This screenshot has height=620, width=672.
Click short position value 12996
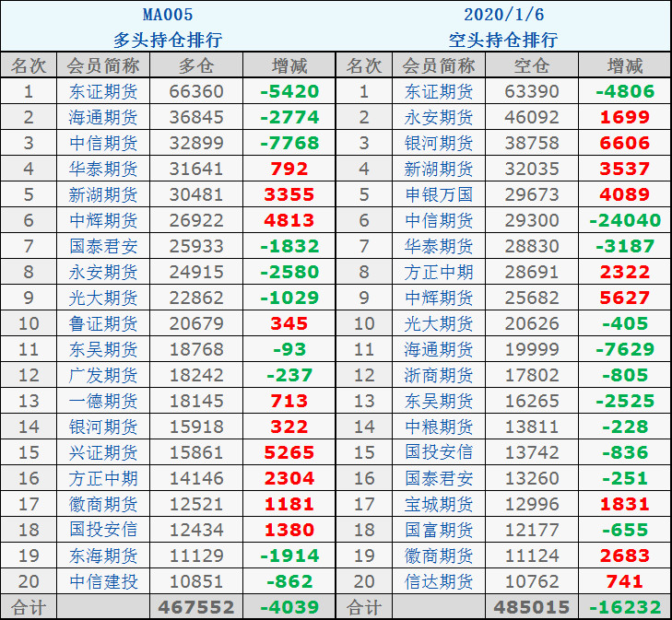[532, 505]
